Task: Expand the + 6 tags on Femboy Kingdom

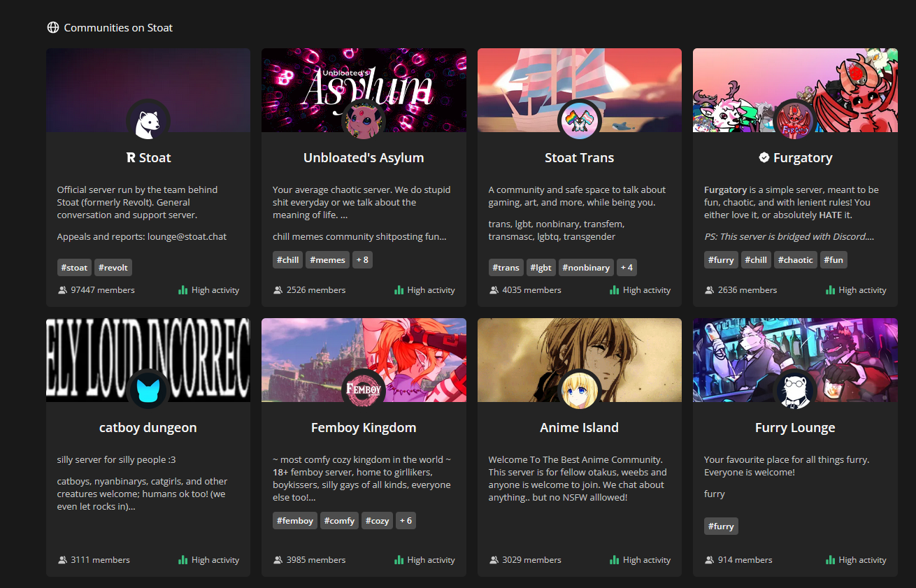Action: click(406, 521)
